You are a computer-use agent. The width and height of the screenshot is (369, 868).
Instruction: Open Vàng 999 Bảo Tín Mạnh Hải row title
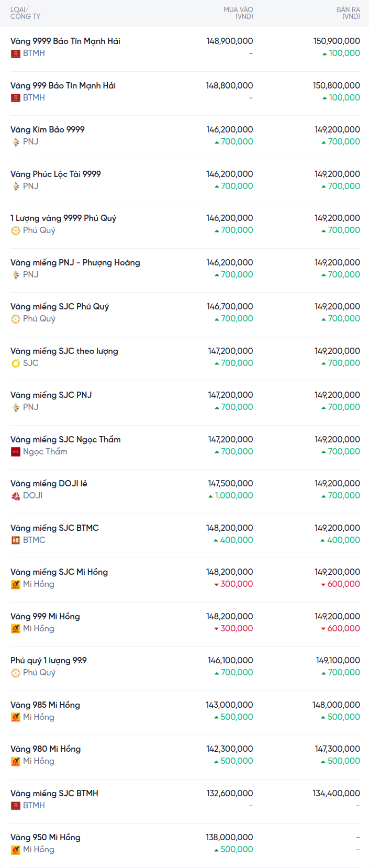(63, 85)
